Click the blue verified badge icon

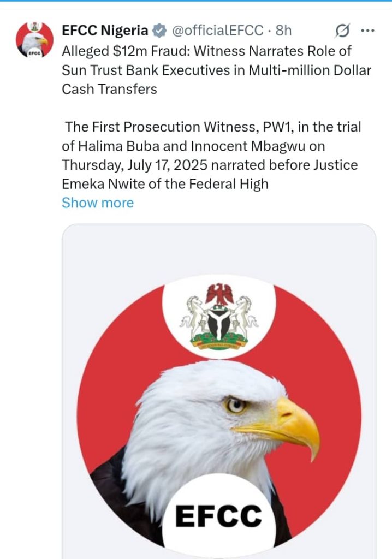point(159,31)
